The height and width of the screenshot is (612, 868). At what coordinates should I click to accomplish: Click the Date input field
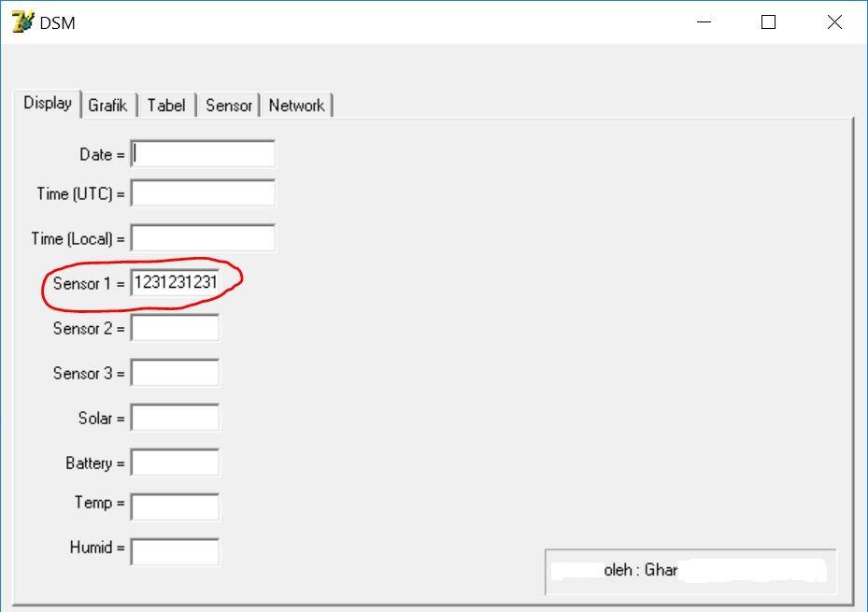tap(203, 154)
